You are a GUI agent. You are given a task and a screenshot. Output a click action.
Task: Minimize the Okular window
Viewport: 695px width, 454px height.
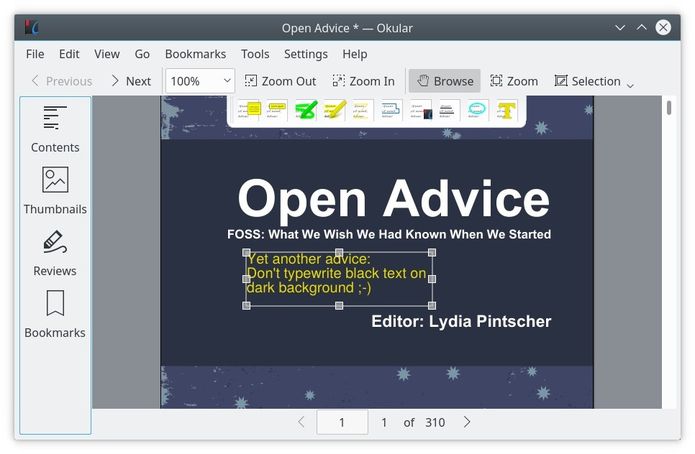[620, 27]
